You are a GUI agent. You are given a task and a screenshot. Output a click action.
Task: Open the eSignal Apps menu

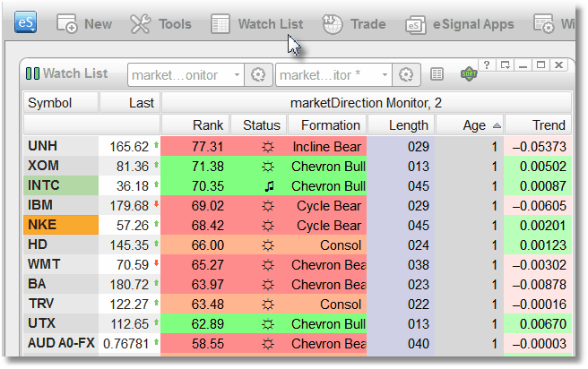pyautogui.click(x=460, y=24)
